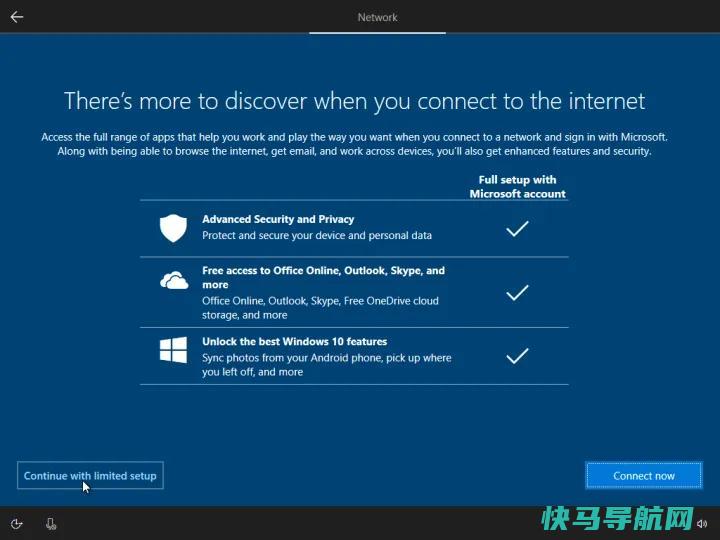Image resolution: width=720 pixels, height=540 pixels.
Task: Click the "Access the full range of apps" paragraph
Action: point(354,144)
